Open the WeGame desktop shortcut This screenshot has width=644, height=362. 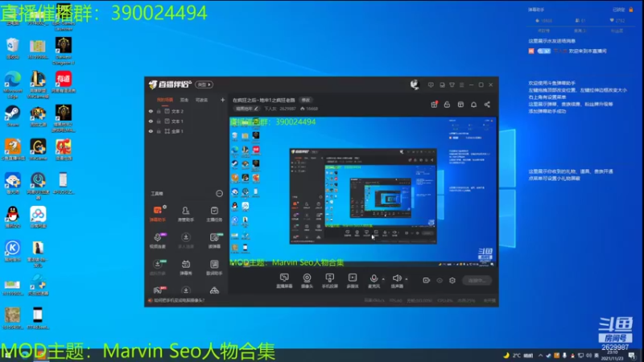click(x=38, y=150)
